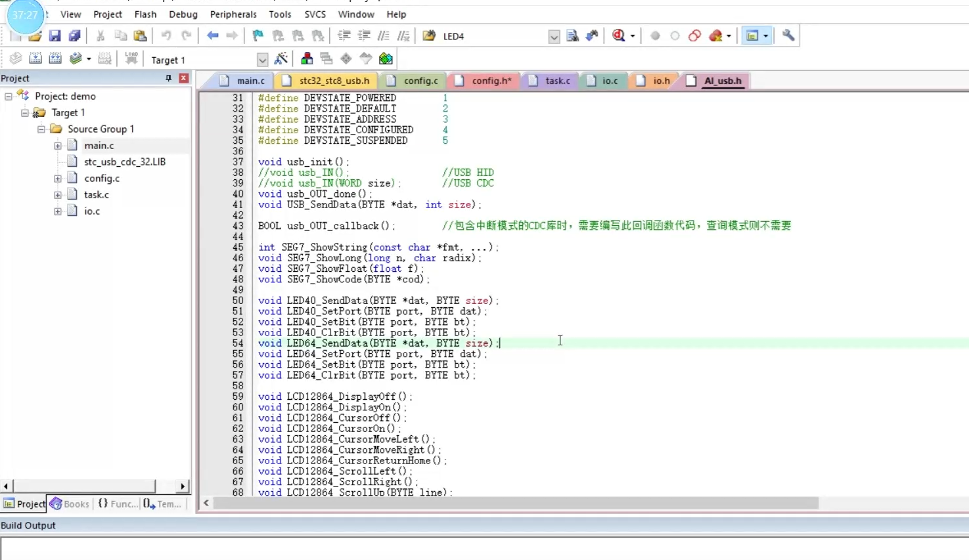Collapse the Source Group 1 folder

(41, 129)
